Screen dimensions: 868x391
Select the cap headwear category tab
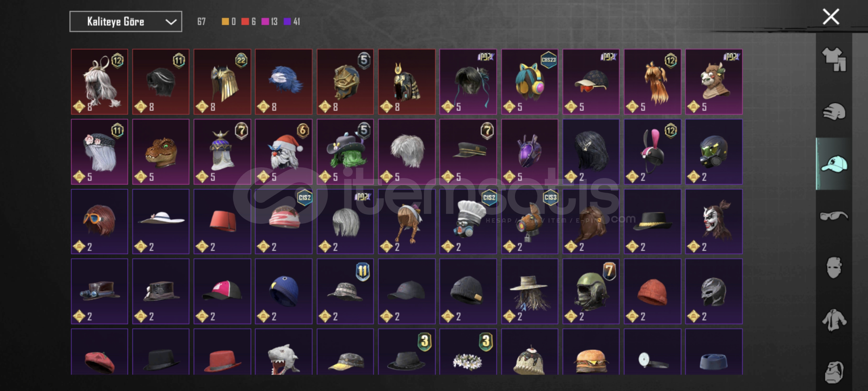tap(834, 164)
